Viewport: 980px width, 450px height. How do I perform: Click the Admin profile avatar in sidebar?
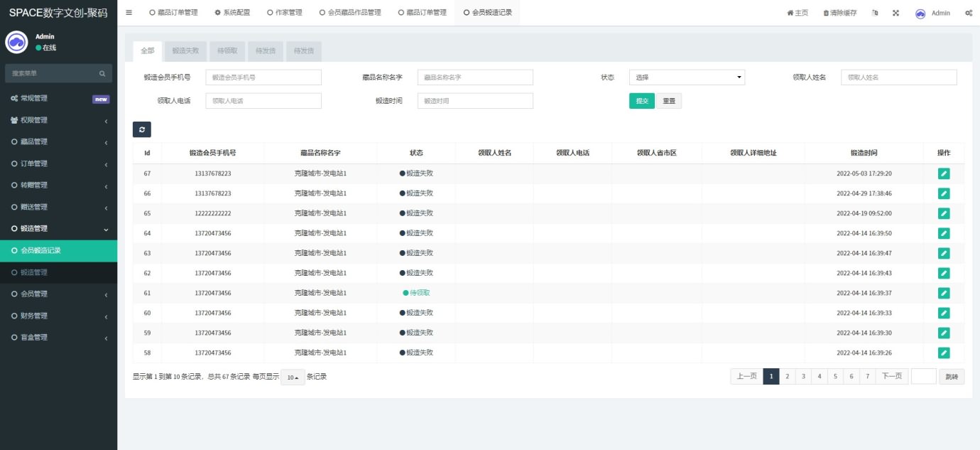tap(16, 42)
